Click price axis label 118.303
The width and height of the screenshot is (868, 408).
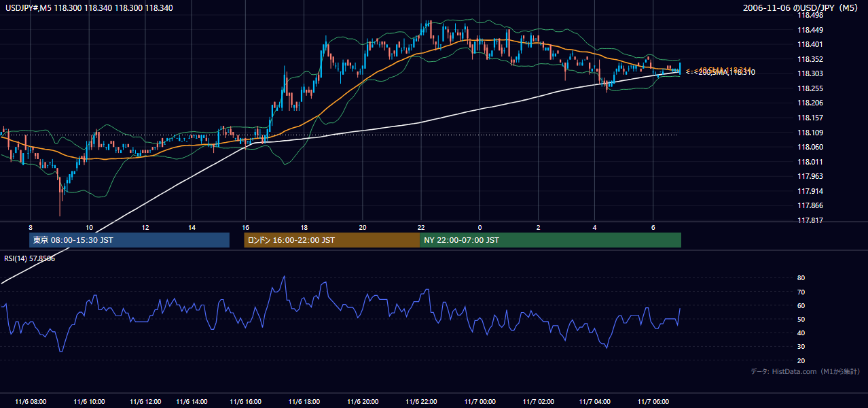pyautogui.click(x=810, y=73)
